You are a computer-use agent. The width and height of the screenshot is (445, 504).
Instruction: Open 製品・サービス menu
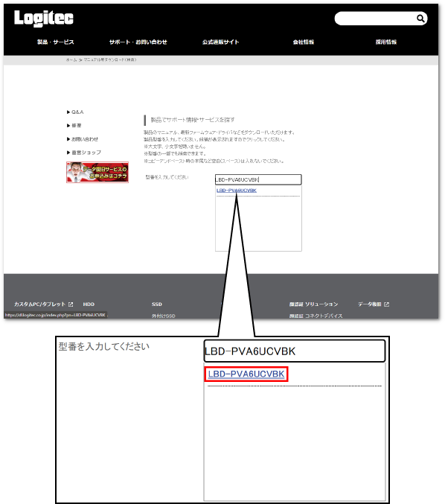pyautogui.click(x=56, y=42)
